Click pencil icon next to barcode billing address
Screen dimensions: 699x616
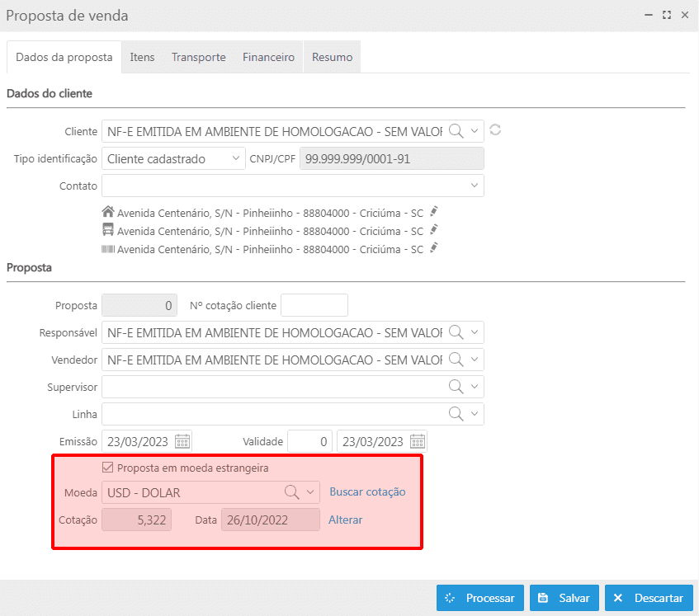[x=434, y=248]
